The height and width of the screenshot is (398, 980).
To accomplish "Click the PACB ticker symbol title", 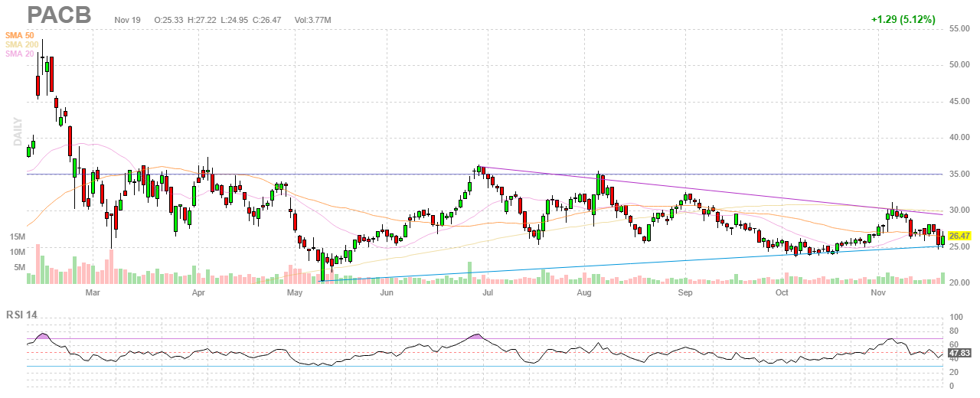I will click(59, 15).
